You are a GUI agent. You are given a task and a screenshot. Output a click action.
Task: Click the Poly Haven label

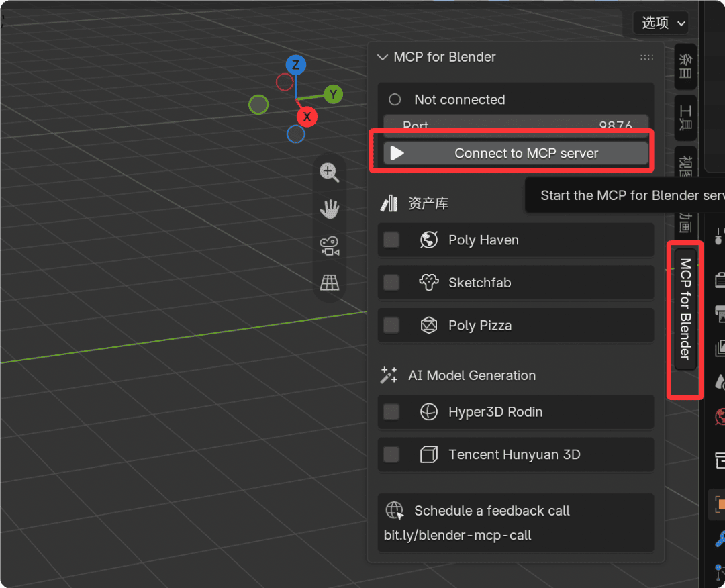(483, 240)
